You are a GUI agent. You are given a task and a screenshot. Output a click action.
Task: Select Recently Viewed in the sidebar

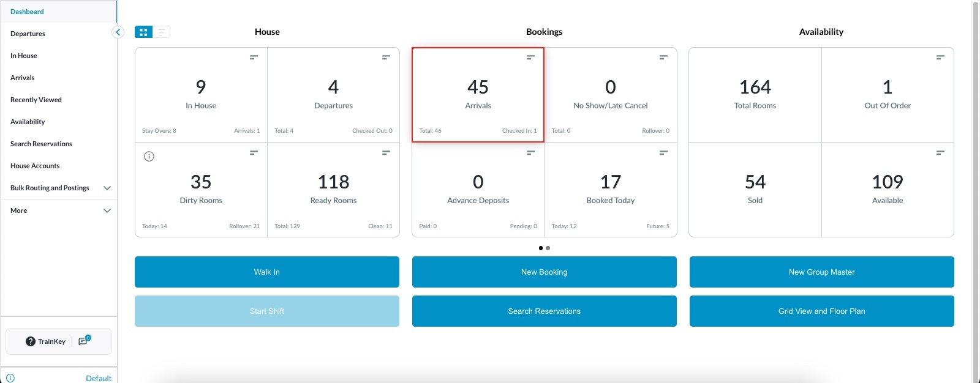(x=36, y=100)
